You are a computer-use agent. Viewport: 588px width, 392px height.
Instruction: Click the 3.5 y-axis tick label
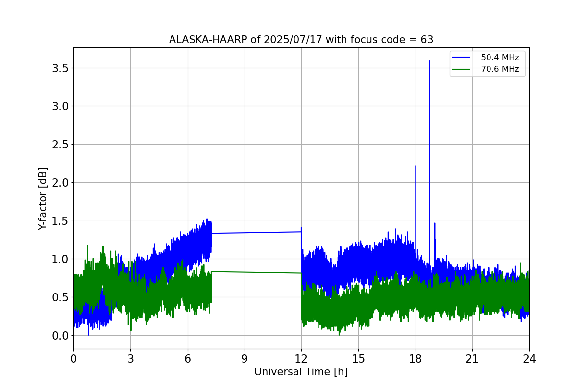coord(60,68)
